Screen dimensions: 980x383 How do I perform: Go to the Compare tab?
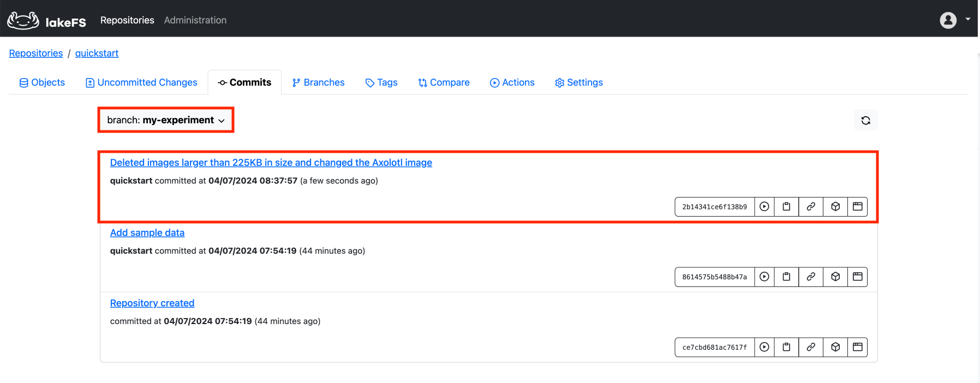click(444, 82)
